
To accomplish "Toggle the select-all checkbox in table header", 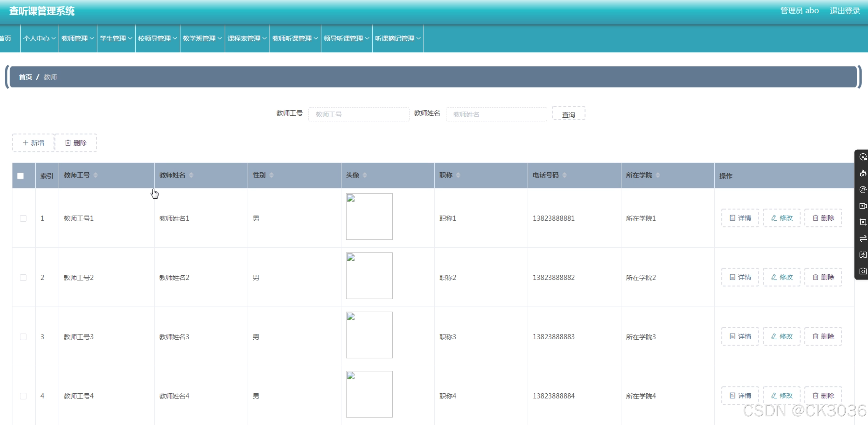I will [20, 175].
